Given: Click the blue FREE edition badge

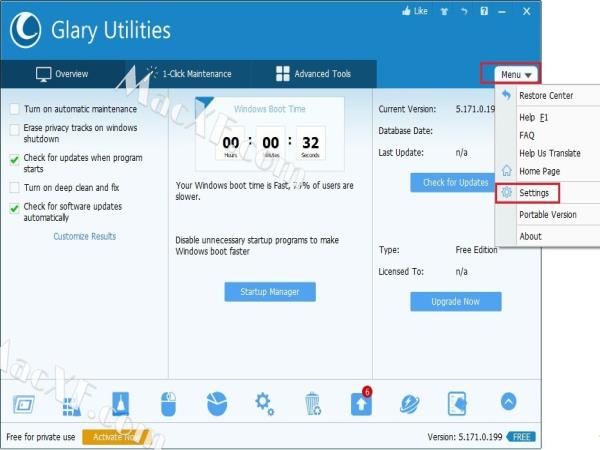Looking at the screenshot, I should (521, 437).
